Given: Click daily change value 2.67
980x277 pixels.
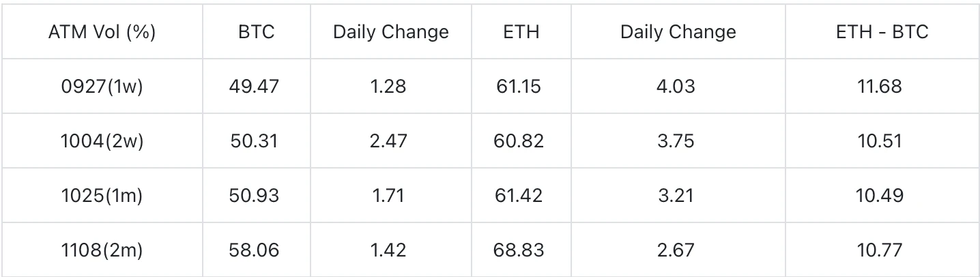Looking at the screenshot, I should [x=678, y=250].
